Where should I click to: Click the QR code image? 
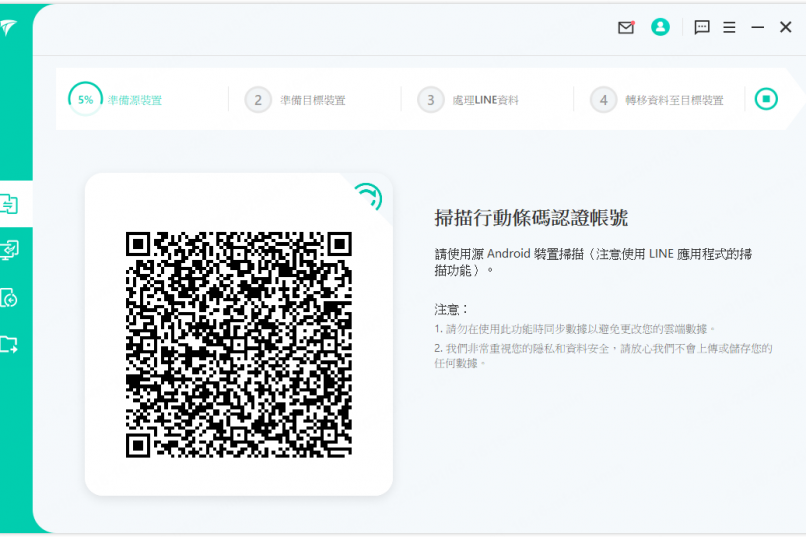click(x=239, y=345)
